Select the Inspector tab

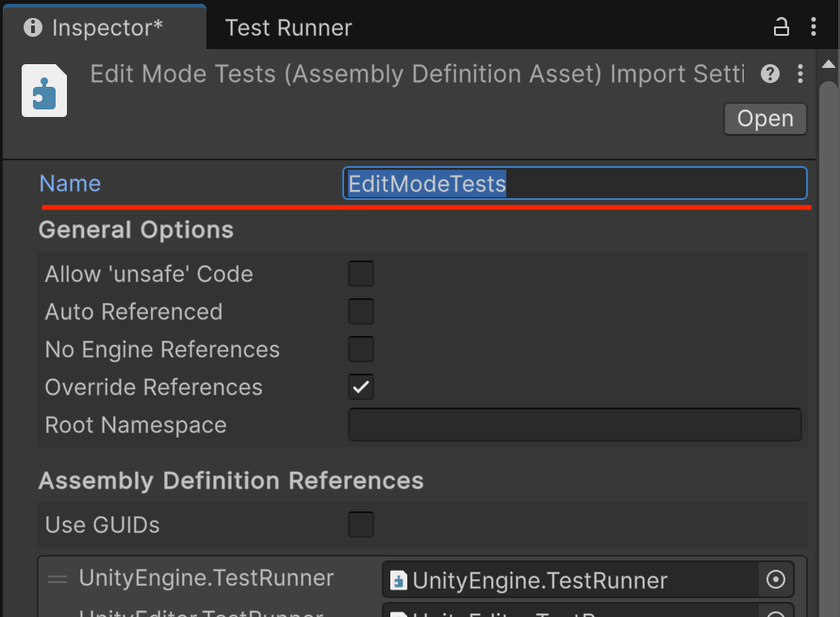(107, 27)
